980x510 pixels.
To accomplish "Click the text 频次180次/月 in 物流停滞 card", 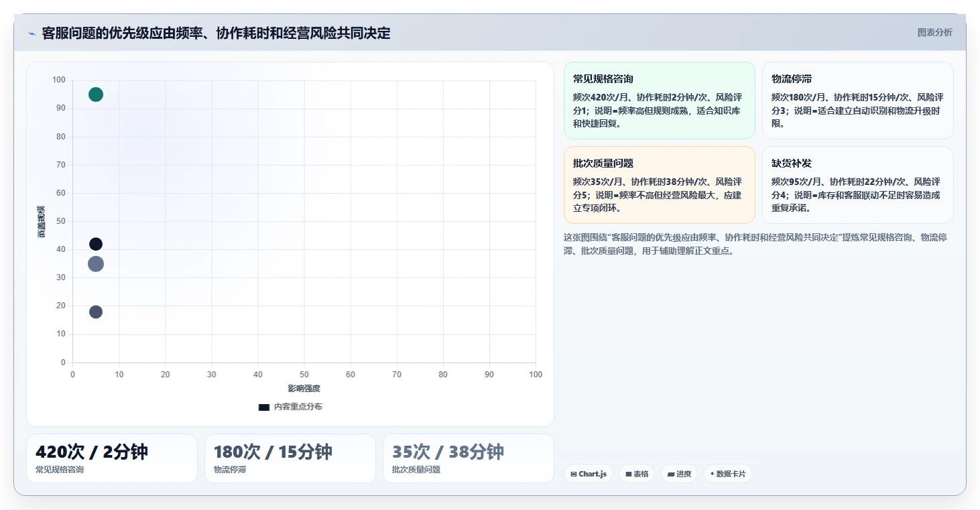I will coord(800,98).
